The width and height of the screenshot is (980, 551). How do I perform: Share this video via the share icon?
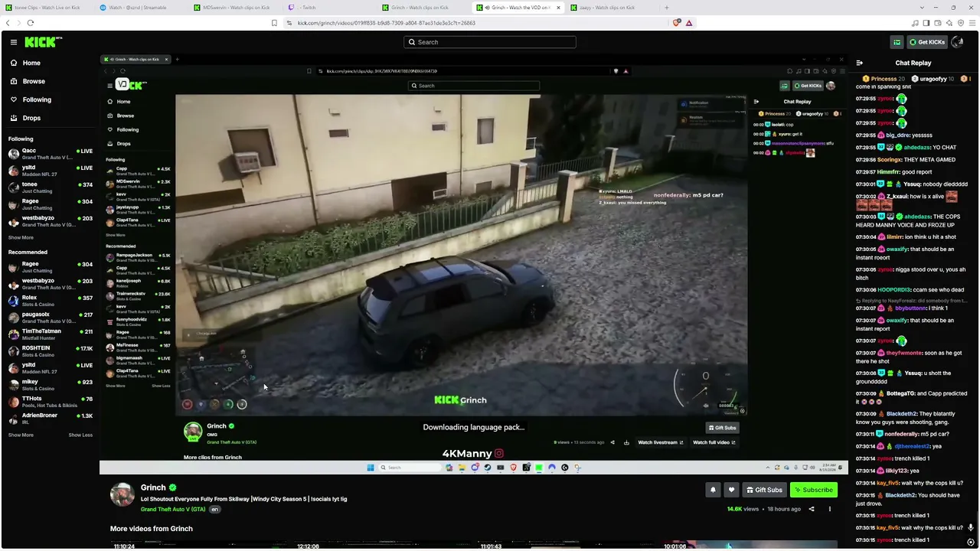click(812, 509)
